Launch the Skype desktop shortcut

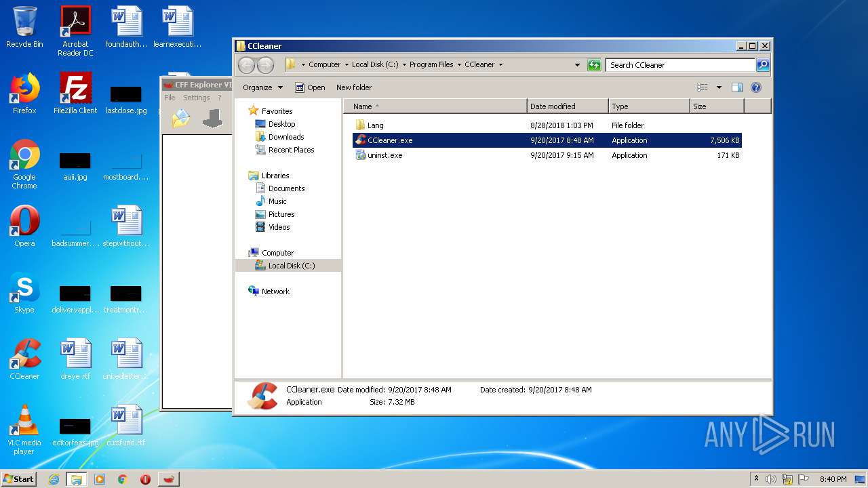[x=24, y=293]
